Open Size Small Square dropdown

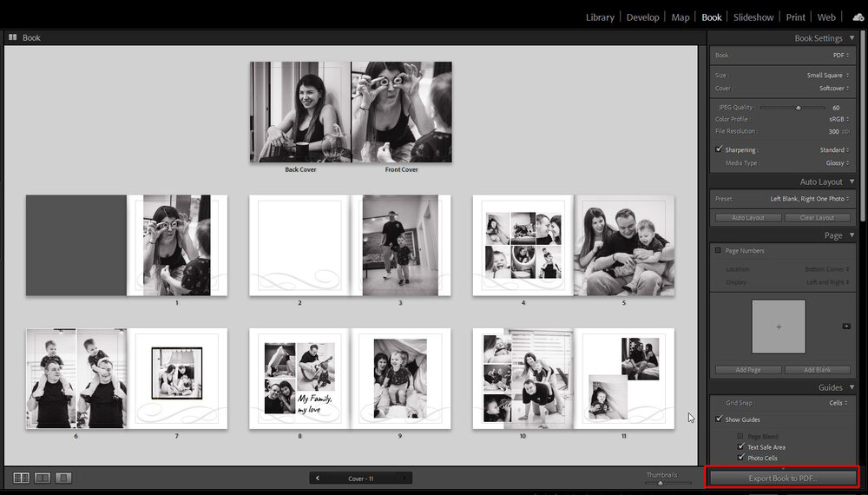point(827,76)
